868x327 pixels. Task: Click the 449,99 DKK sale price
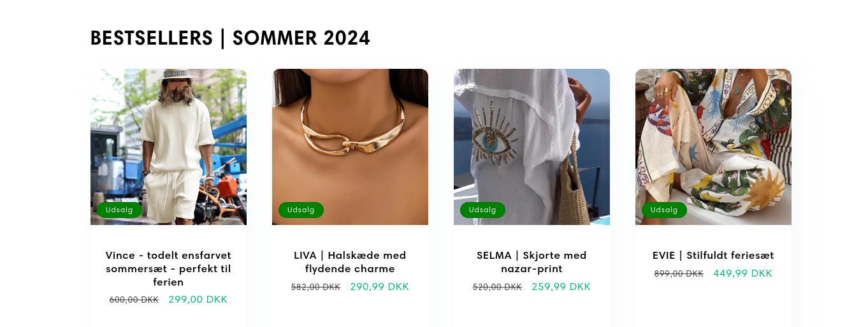click(743, 273)
